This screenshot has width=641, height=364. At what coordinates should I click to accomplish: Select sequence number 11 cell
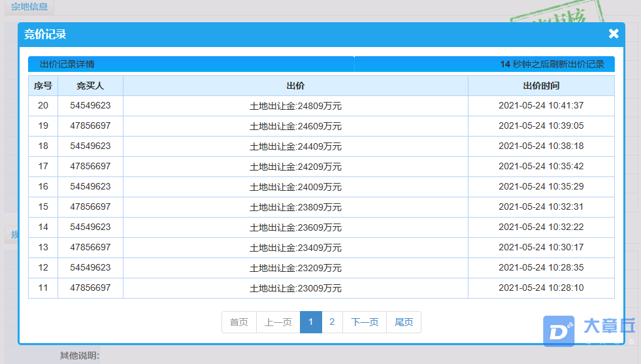[x=43, y=288]
